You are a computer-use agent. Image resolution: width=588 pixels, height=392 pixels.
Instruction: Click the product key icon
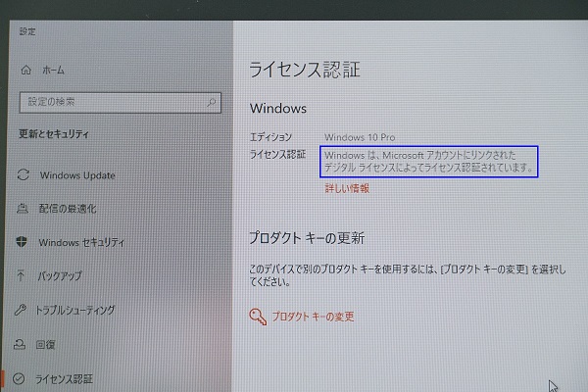point(258,317)
